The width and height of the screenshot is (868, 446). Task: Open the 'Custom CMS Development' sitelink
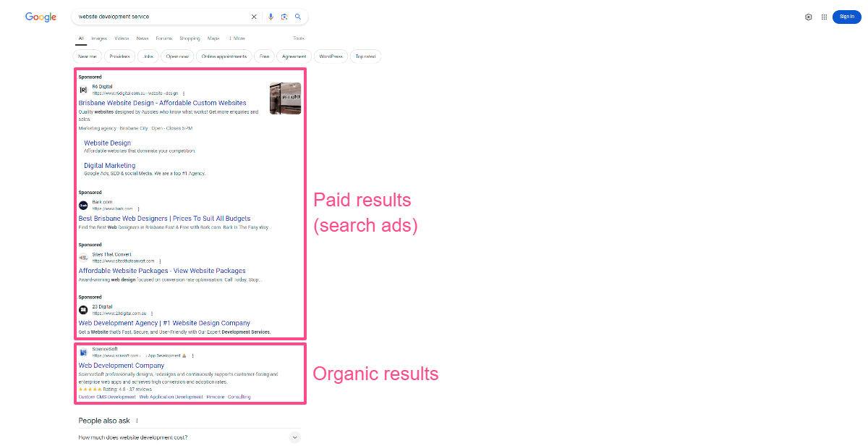pos(107,397)
